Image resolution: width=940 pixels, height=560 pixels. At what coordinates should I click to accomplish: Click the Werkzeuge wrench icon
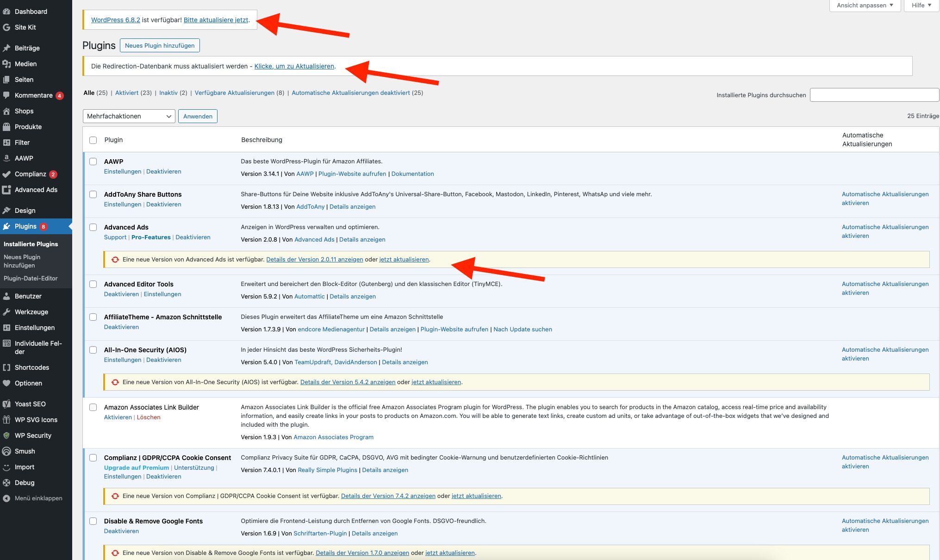[6, 312]
